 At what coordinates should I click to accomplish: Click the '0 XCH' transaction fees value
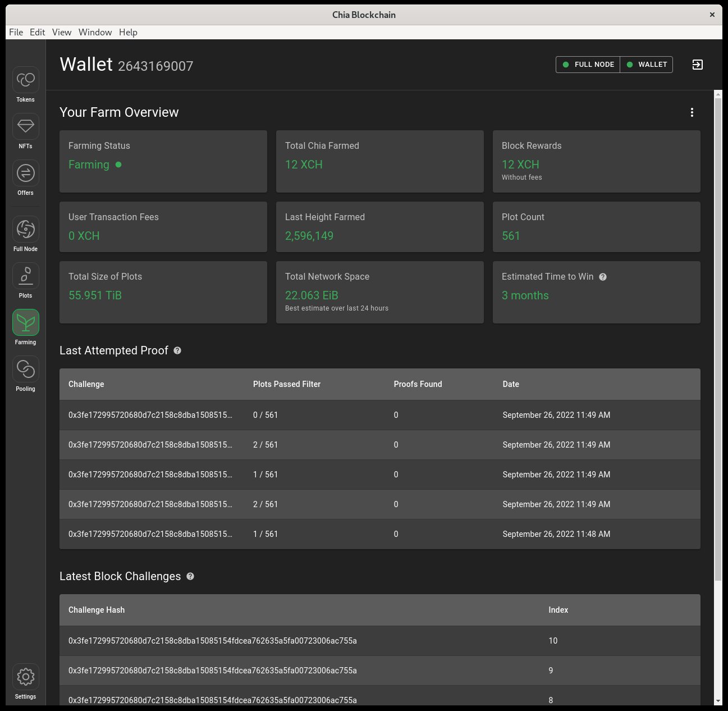coord(84,236)
